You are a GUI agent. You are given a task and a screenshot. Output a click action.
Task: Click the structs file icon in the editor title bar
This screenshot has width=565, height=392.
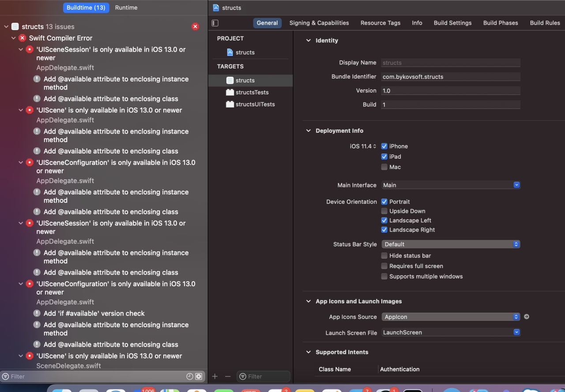pos(216,7)
